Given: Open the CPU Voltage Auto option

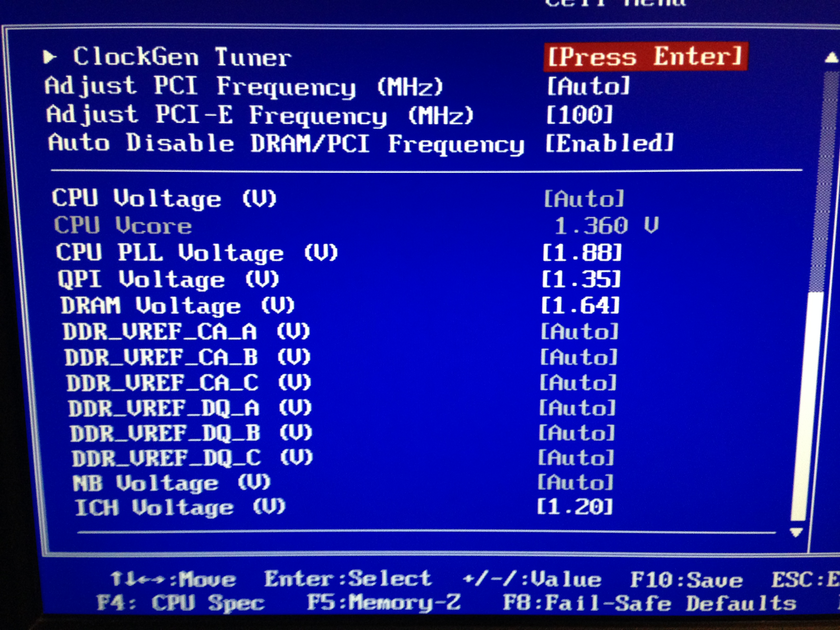Looking at the screenshot, I should [x=584, y=199].
